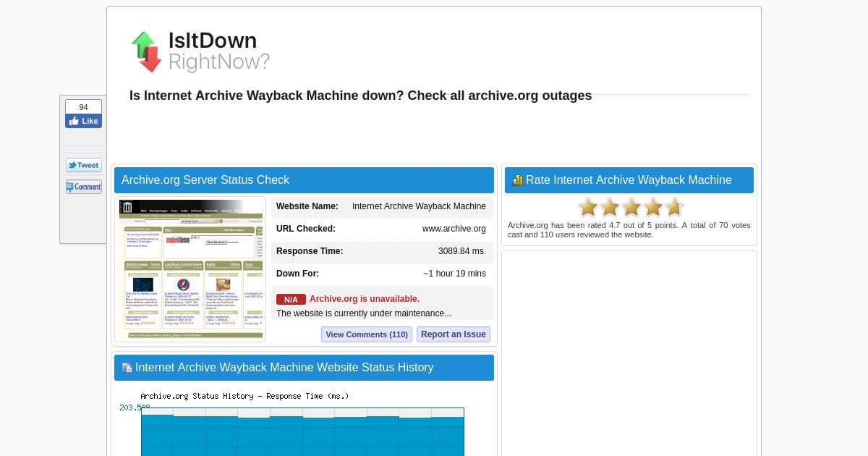
Task: Rate two stars for Internet Archive
Action: [x=610, y=208]
